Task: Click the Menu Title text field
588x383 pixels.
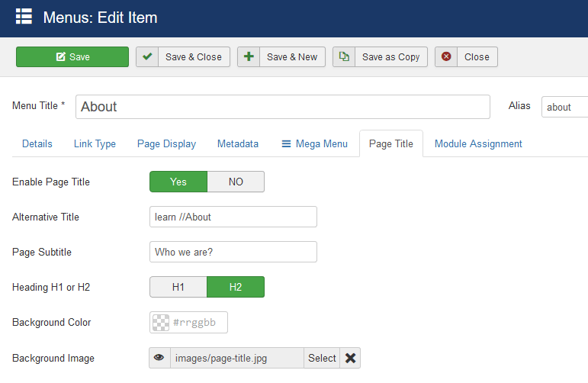Action: click(x=282, y=107)
